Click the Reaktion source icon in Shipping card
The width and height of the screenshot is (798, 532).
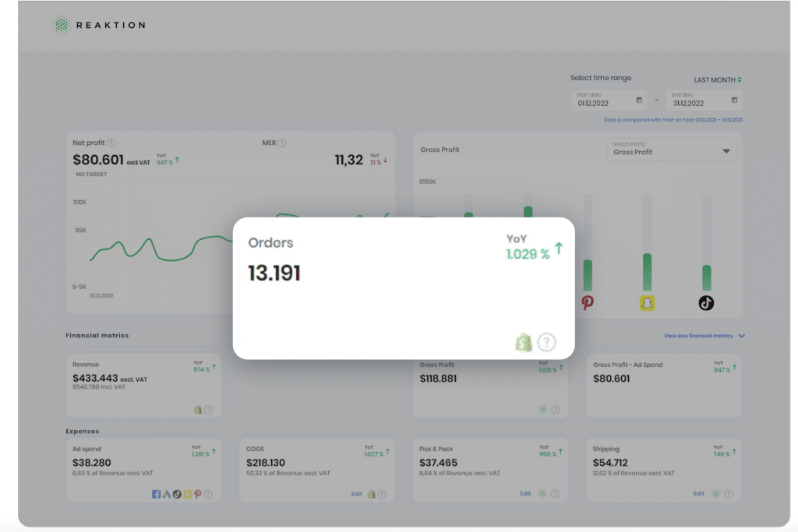point(716,493)
